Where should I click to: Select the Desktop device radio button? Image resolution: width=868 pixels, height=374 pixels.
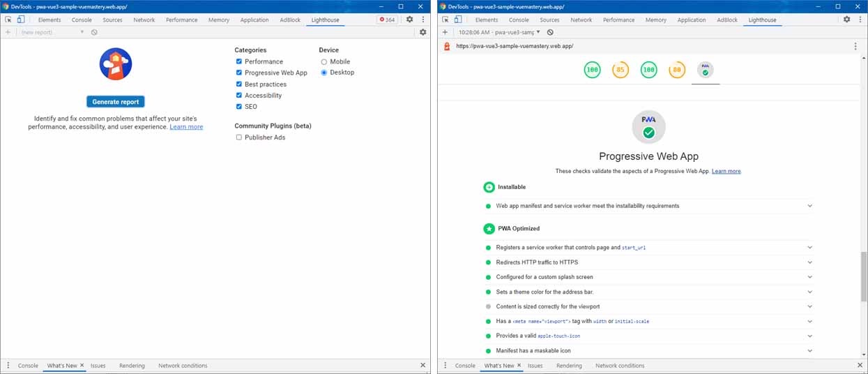(x=324, y=73)
